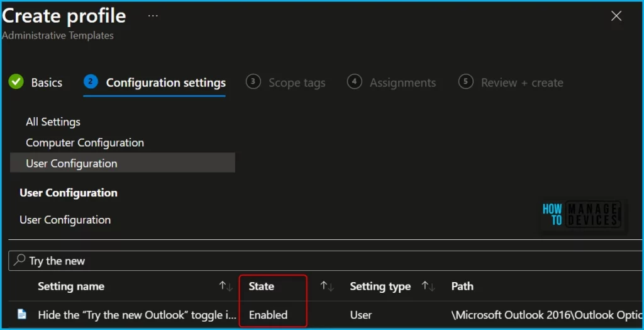Click the Enabled state cell
Viewport: 644px width, 330px height.
tap(268, 315)
